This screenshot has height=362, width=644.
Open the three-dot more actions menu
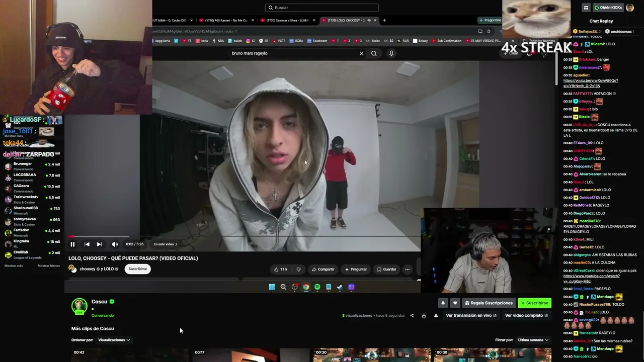pyautogui.click(x=408, y=269)
